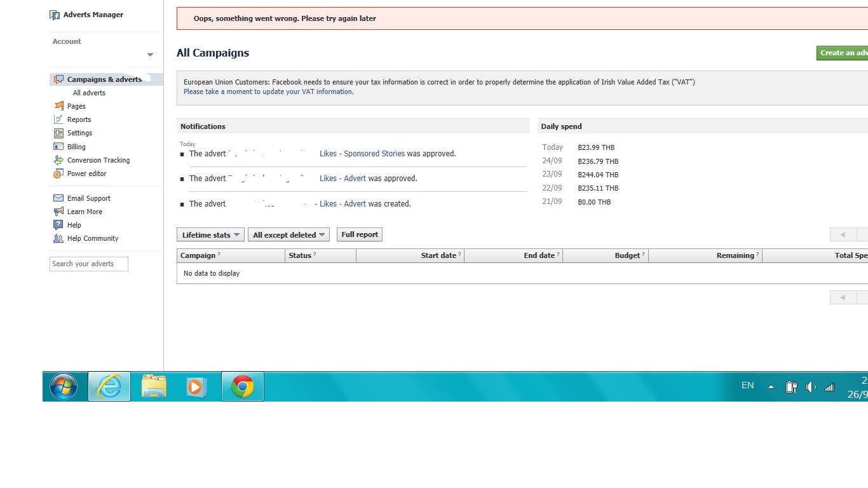
Task: Click the Facebook logo beside Adverts Manager
Action: pyautogui.click(x=55, y=15)
